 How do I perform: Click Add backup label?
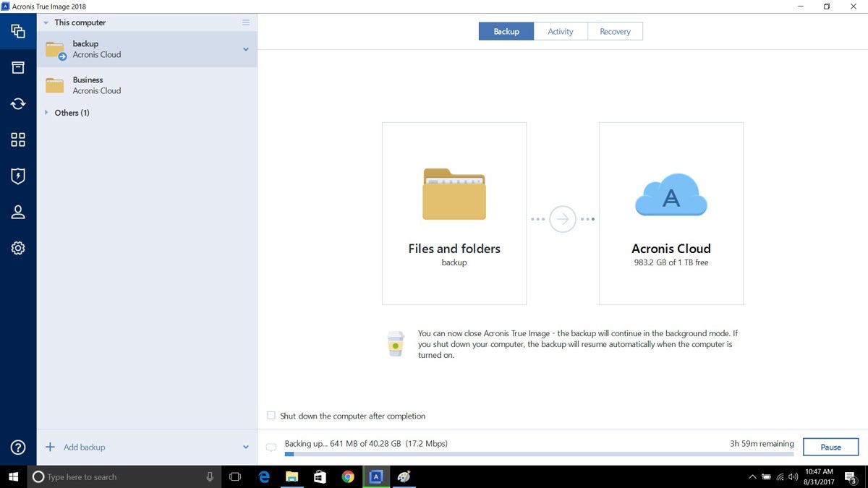click(x=85, y=447)
